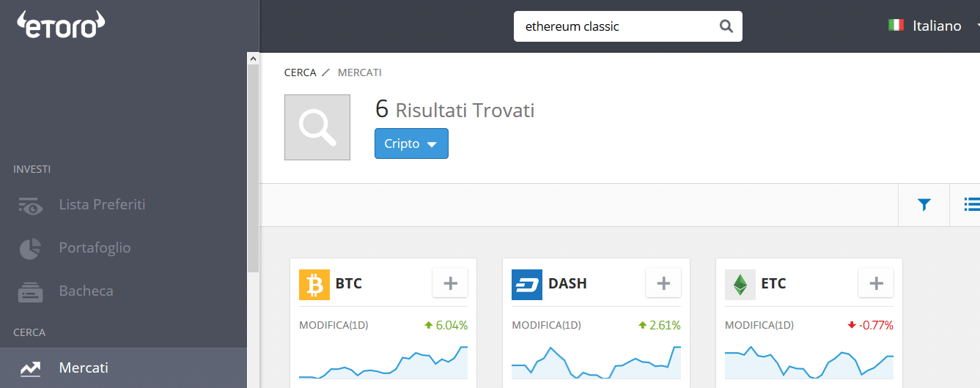Viewport: 980px width, 388px height.
Task: Open the Cripto filter dropdown
Action: 411,143
